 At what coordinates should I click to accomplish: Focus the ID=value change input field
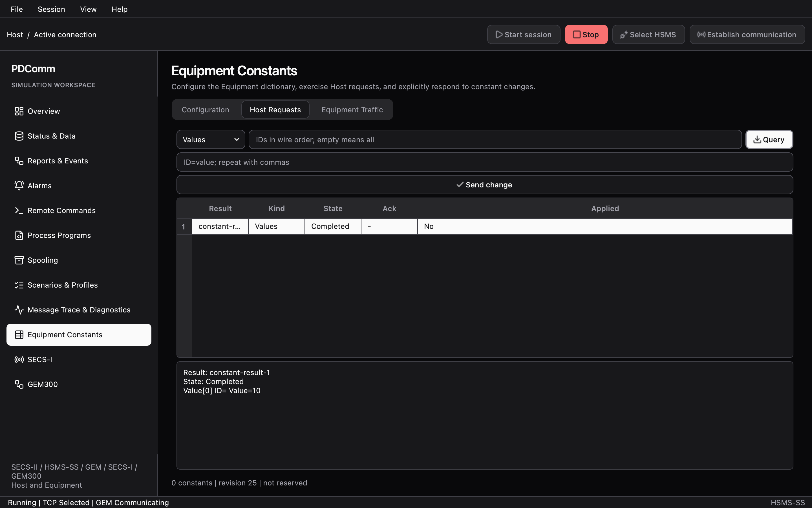484,162
